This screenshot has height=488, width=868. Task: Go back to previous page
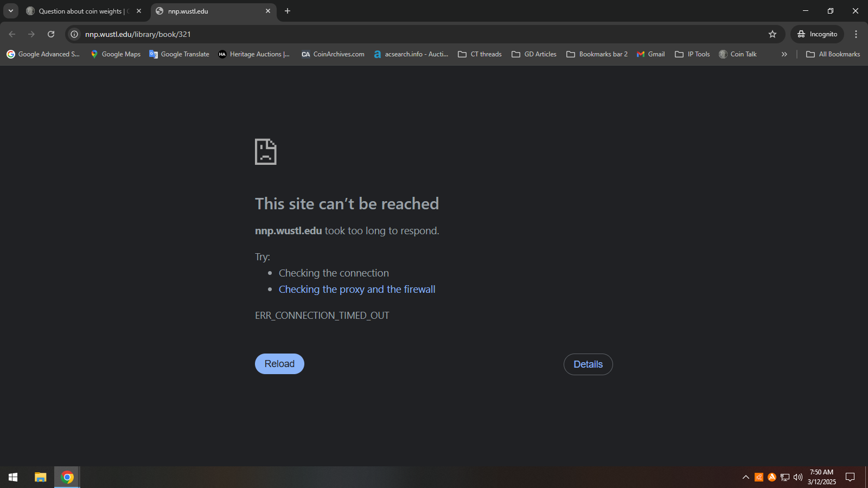[12, 34]
